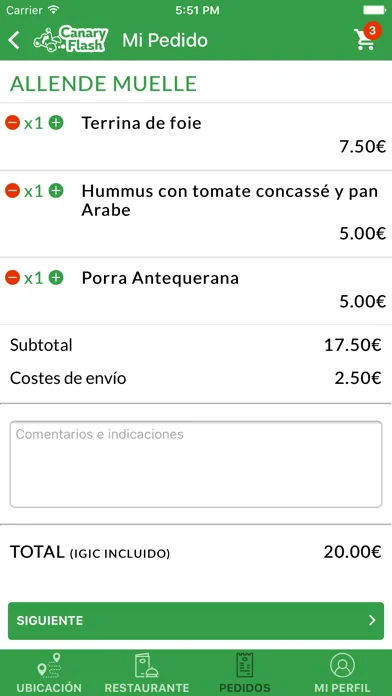Click the Canary Flash logo

(x=71, y=40)
